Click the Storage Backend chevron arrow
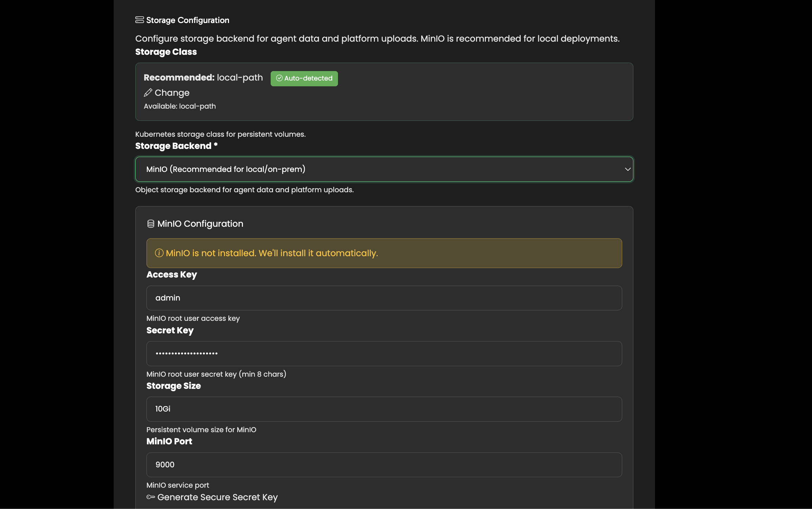The width and height of the screenshot is (812, 509). [x=627, y=169]
